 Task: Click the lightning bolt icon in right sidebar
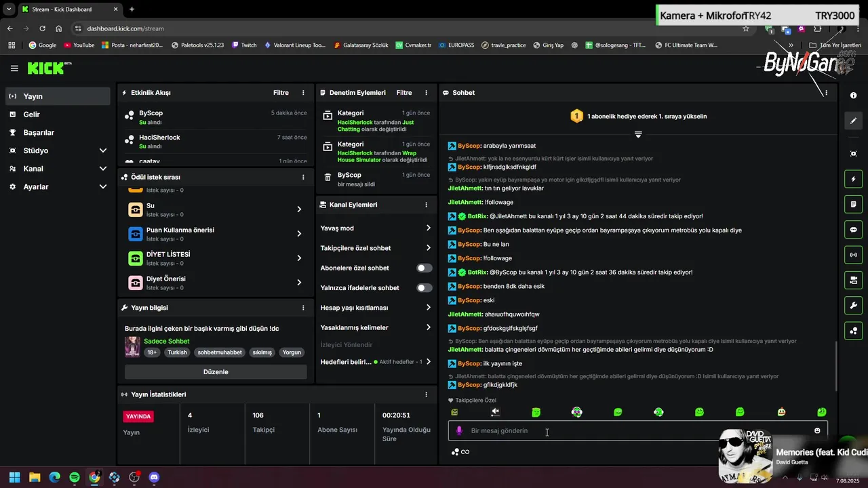click(853, 179)
